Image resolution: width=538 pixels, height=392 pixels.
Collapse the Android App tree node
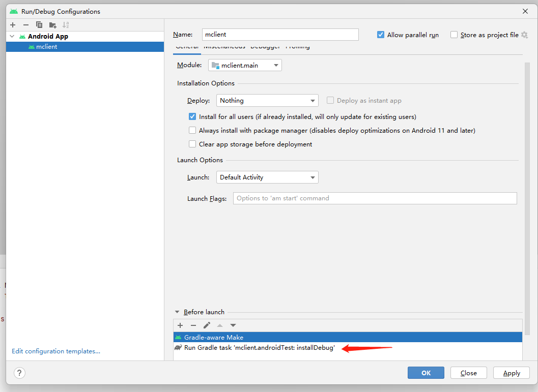click(12, 36)
